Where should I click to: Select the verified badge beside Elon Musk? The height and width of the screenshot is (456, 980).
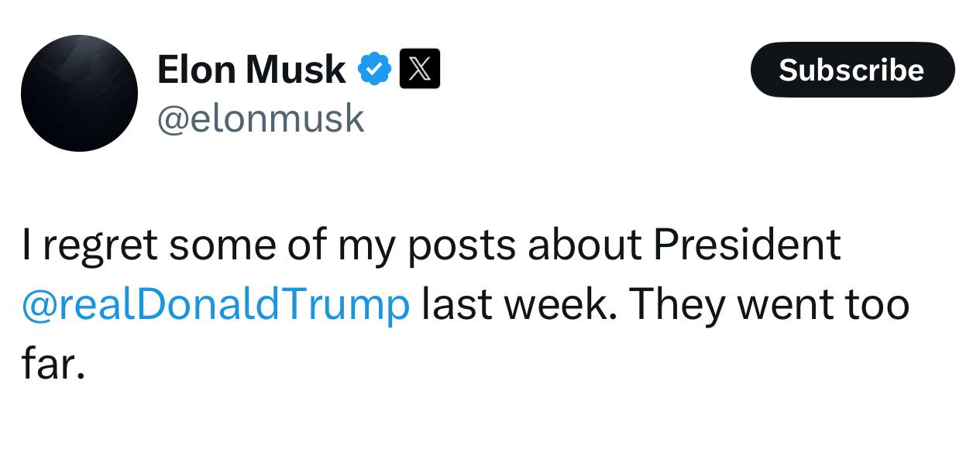[374, 70]
